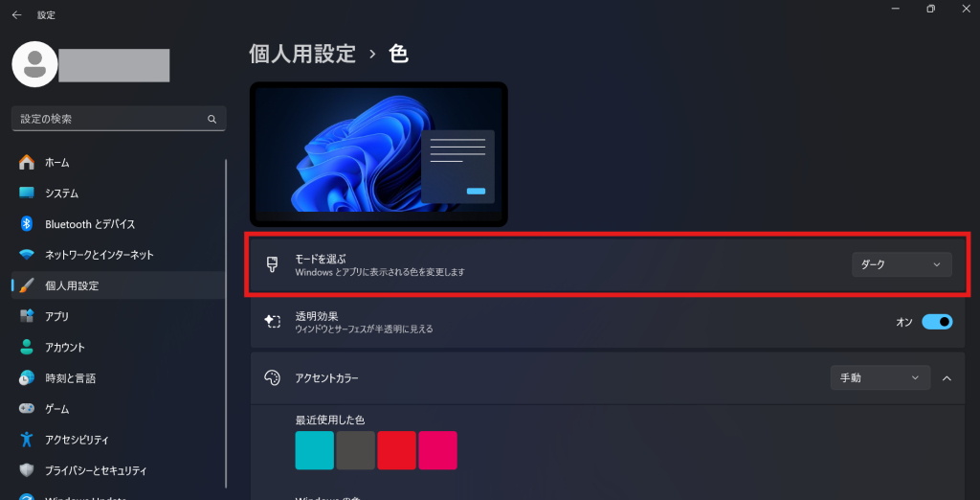Click the Home icon in sidebar
This screenshot has height=500, width=980.
click(27, 163)
